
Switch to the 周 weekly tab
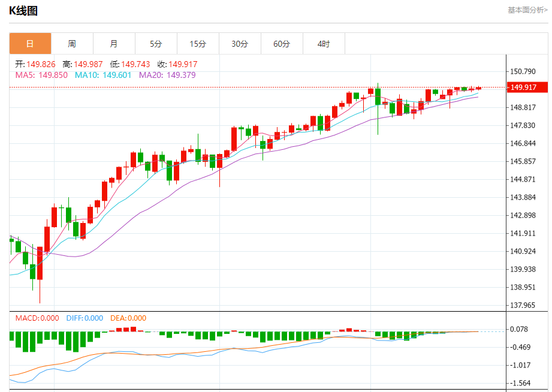72,44
